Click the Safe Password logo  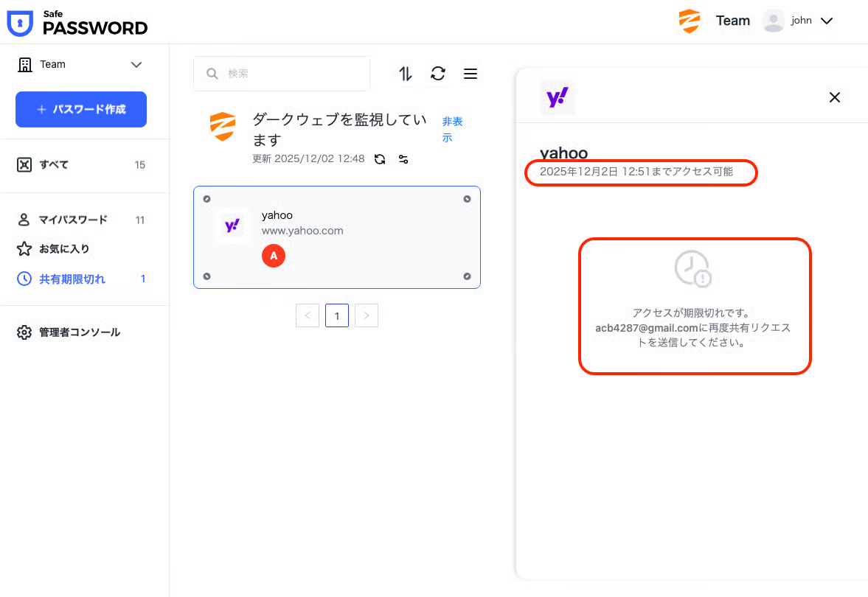pyautogui.click(x=77, y=23)
